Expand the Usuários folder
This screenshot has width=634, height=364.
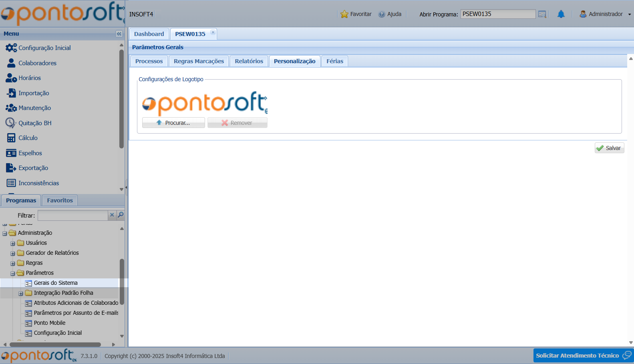[x=13, y=243]
